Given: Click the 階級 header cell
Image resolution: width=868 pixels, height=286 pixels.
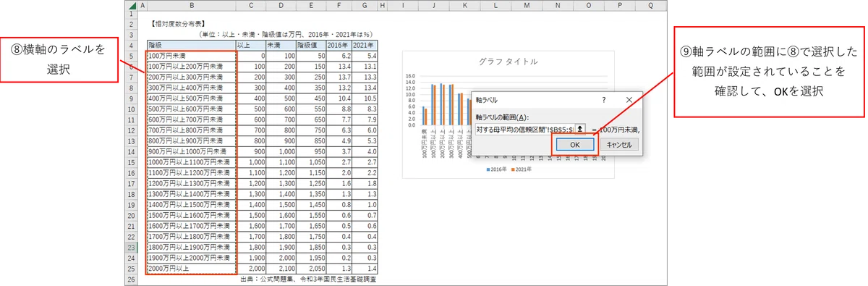Looking at the screenshot, I should [191, 45].
